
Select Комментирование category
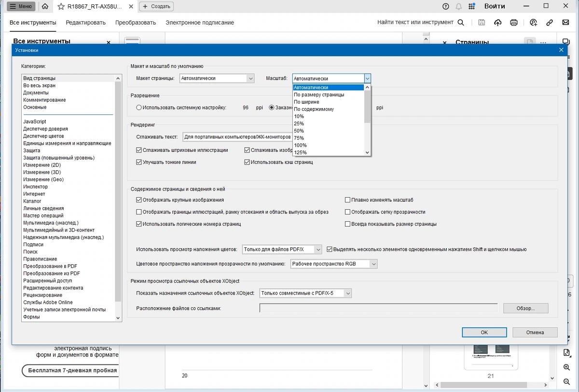44,100
